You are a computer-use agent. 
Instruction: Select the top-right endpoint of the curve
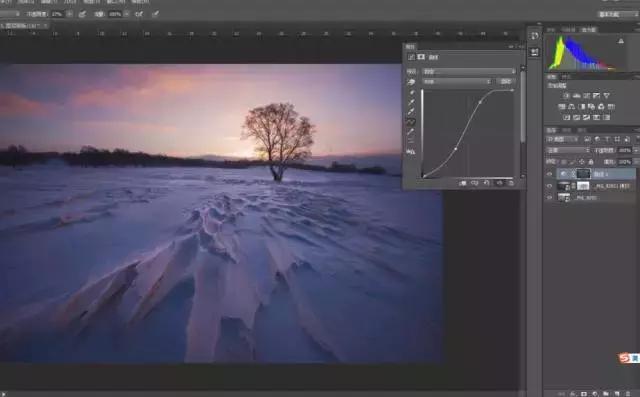[x=512, y=91]
